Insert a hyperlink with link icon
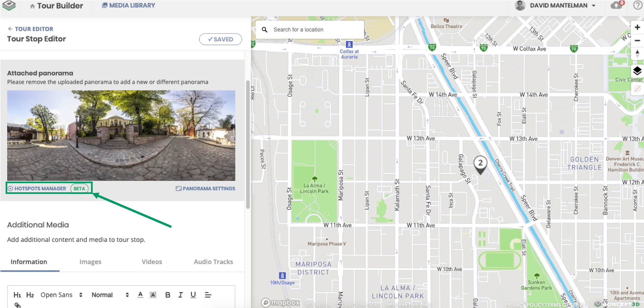This screenshot has height=308, width=644. click(18, 305)
